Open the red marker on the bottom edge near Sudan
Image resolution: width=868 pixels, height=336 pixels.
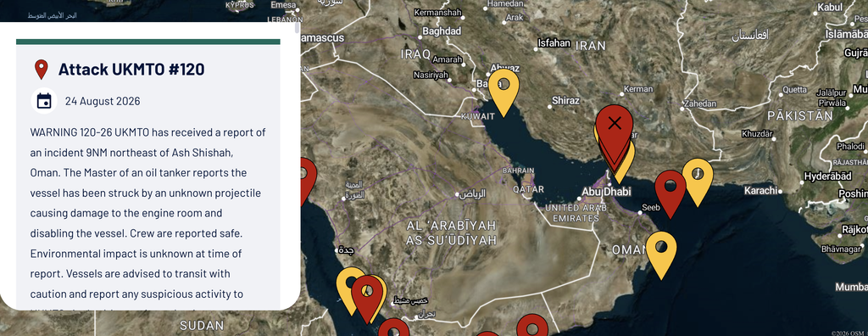point(393,328)
